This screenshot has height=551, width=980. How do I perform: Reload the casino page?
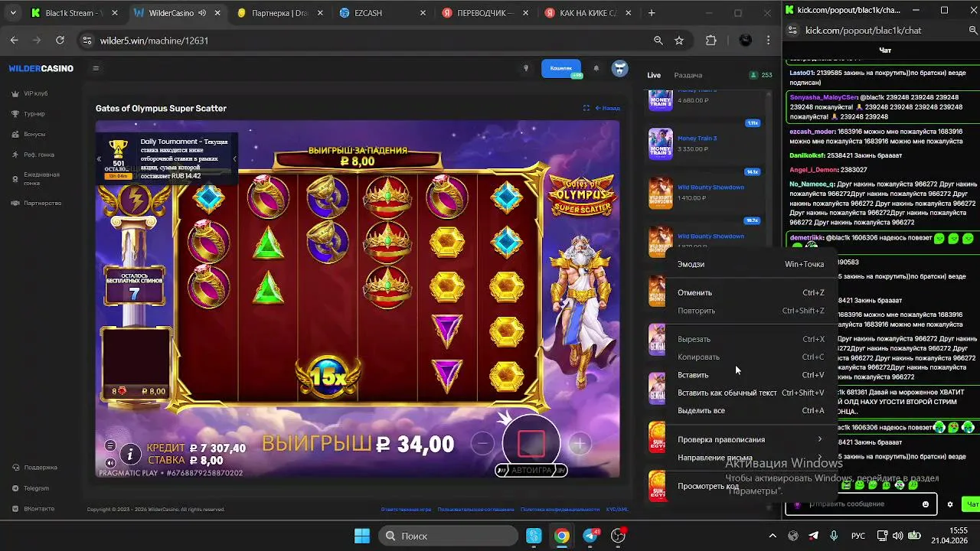click(x=60, y=41)
